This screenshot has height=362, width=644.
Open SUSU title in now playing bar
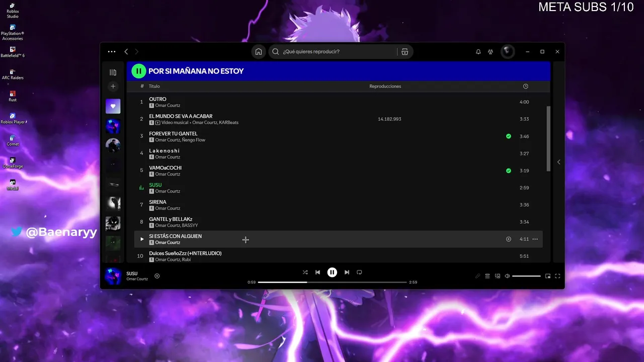[x=132, y=274]
